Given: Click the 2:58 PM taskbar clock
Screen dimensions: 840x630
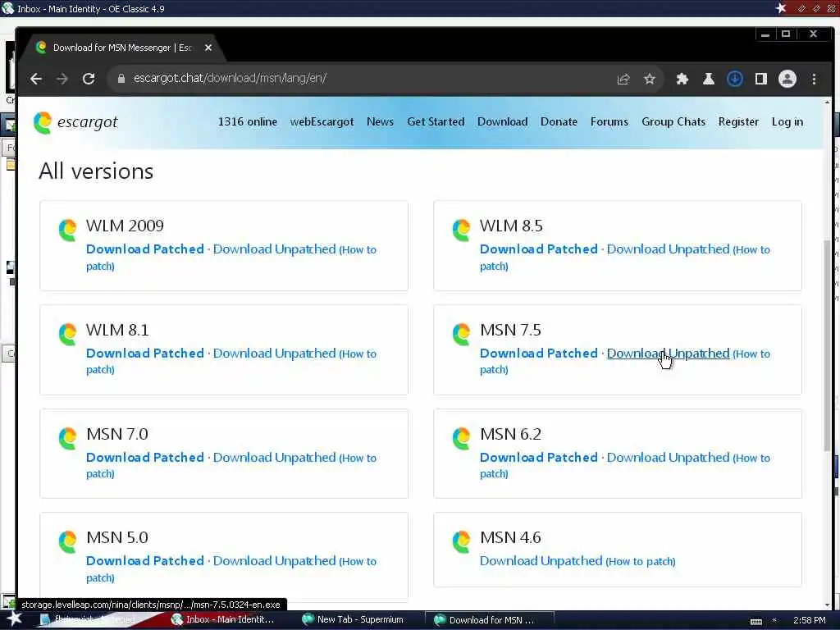Looking at the screenshot, I should click(x=809, y=620).
